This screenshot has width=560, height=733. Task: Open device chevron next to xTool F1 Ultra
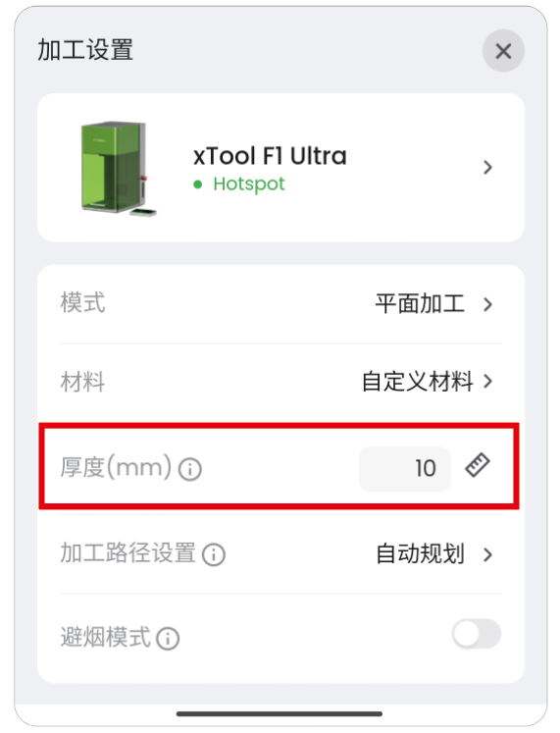click(x=487, y=168)
